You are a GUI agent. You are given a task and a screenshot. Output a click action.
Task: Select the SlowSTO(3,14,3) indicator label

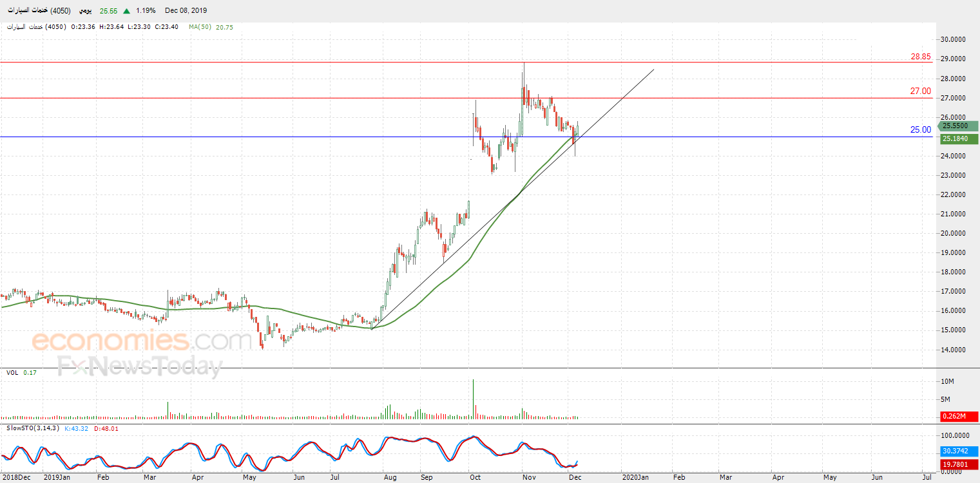click(33, 428)
